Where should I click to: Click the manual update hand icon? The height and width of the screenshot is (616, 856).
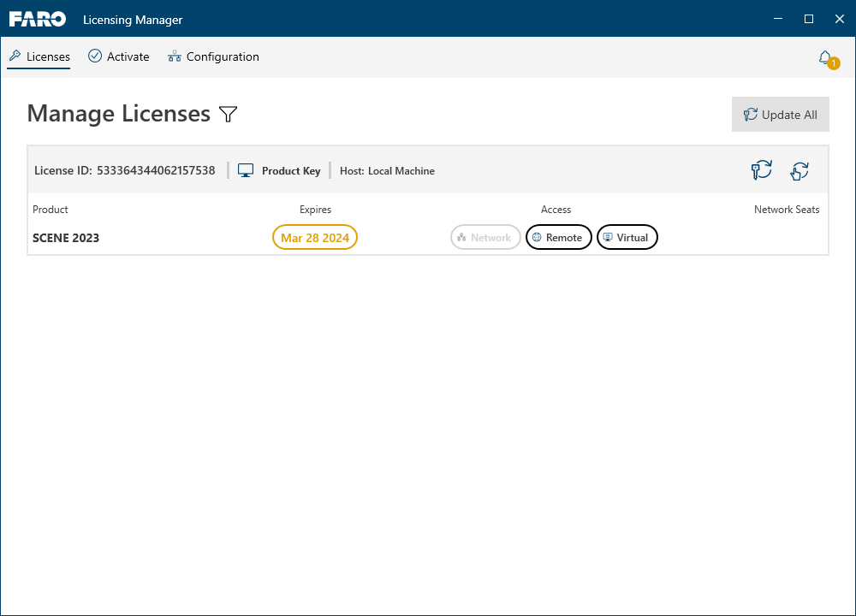(800, 171)
